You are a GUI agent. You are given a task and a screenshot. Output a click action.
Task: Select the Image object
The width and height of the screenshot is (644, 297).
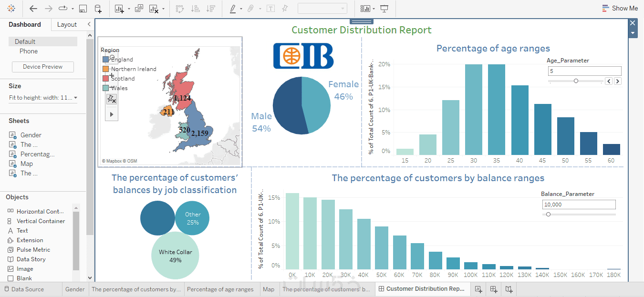(25, 268)
